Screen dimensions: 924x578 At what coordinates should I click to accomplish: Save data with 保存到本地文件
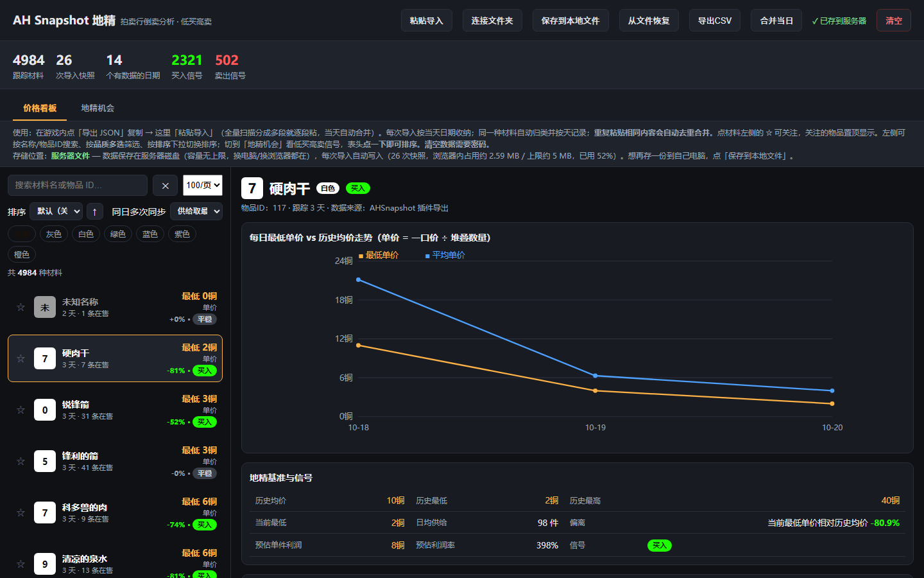click(570, 21)
